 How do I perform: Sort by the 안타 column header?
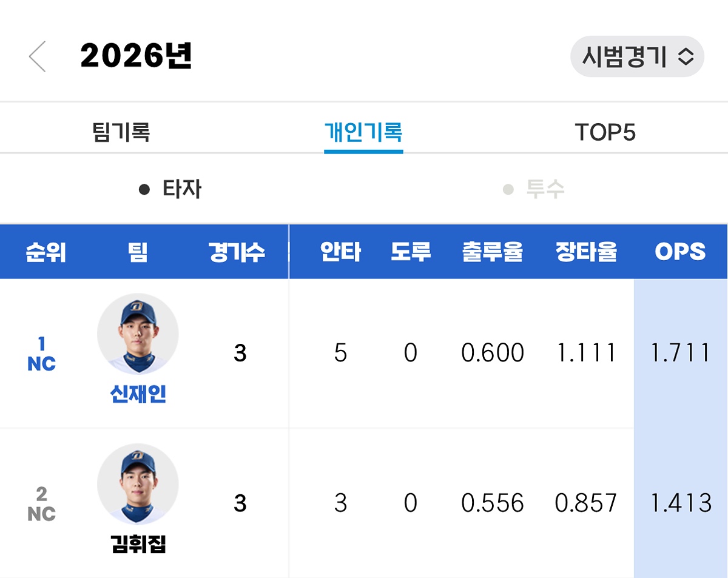(x=340, y=252)
